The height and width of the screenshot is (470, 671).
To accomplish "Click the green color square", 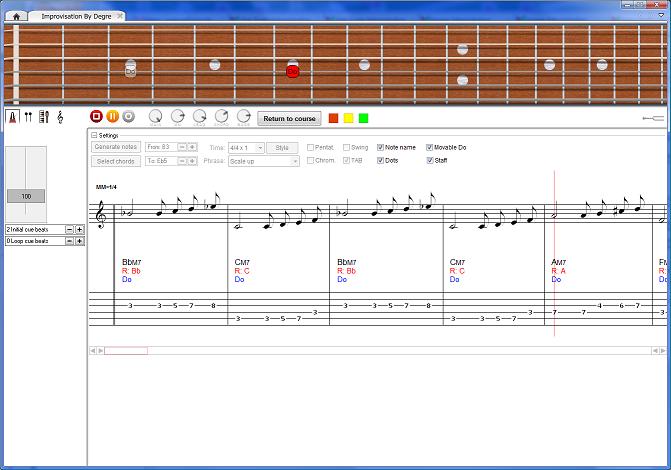I will coord(363,118).
